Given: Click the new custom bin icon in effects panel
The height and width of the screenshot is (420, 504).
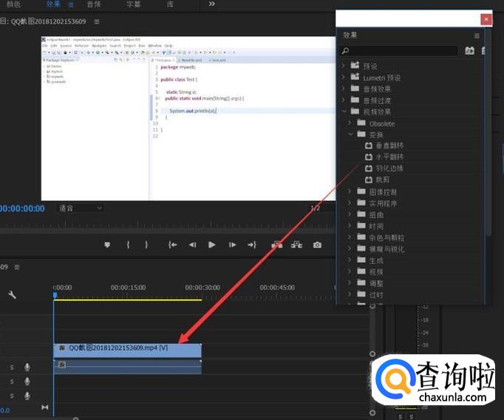Looking at the screenshot, I should [x=470, y=51].
